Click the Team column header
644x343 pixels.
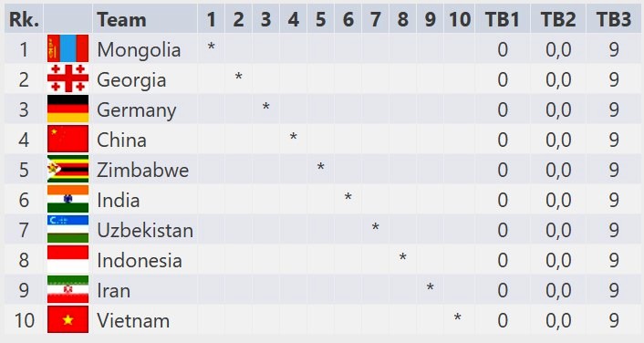(x=121, y=19)
